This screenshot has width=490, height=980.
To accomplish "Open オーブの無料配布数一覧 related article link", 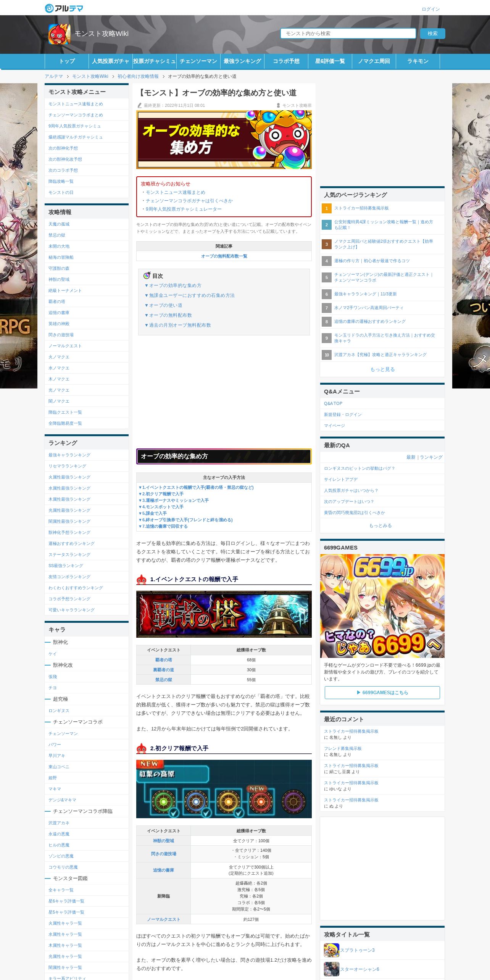I will tap(224, 256).
